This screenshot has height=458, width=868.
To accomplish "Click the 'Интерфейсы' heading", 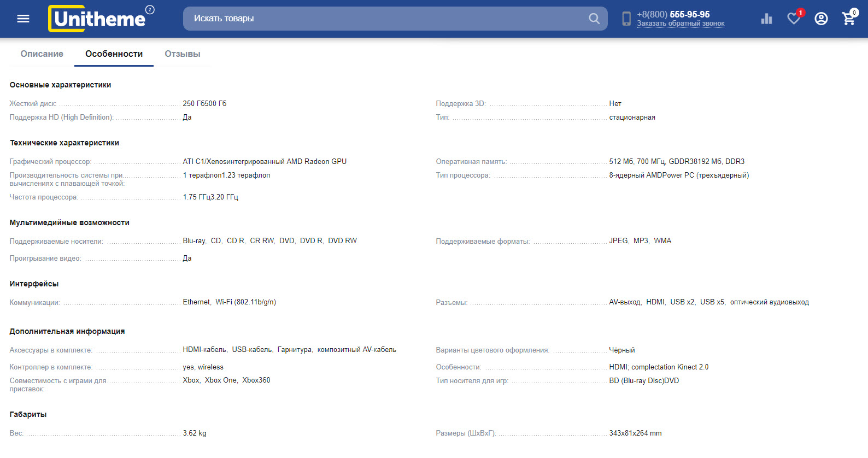I will (34, 284).
